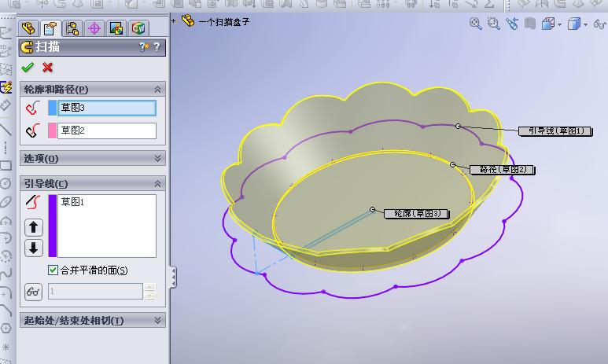Move the guide curve down with down arrow
Image resolution: width=608 pixels, height=364 pixels.
coord(33,248)
